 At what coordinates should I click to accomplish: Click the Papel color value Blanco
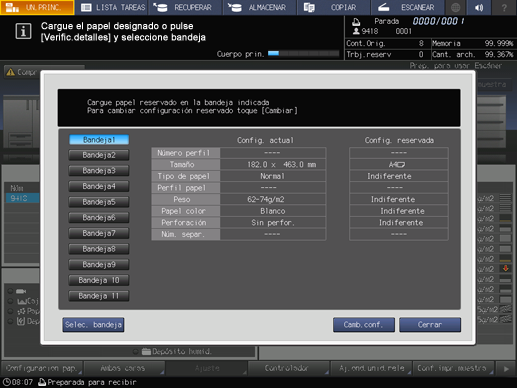[x=273, y=211]
